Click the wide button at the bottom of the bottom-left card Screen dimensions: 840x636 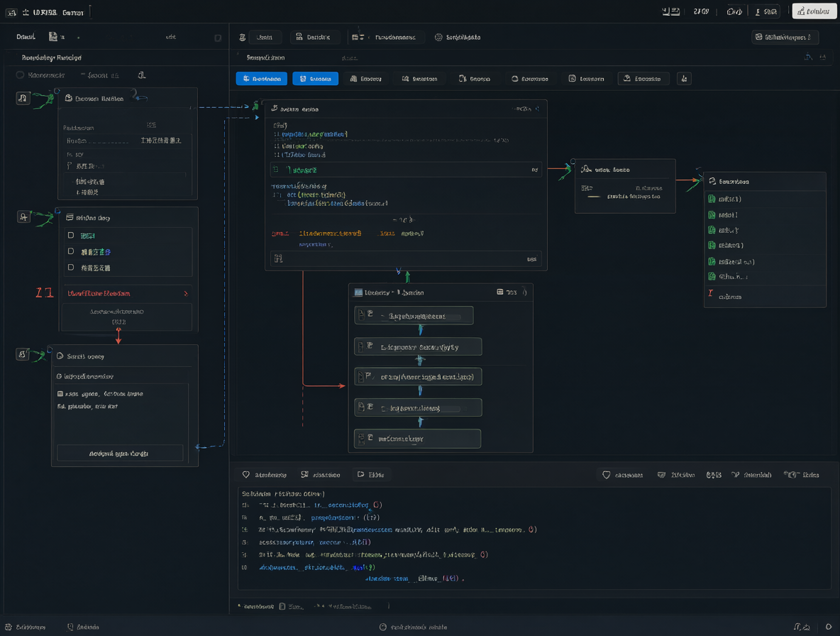(x=120, y=454)
